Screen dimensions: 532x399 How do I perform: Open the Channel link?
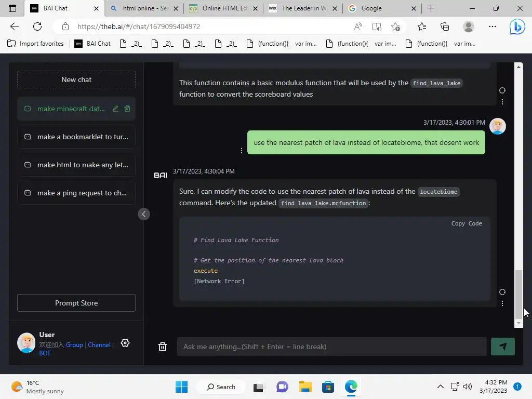99,345
